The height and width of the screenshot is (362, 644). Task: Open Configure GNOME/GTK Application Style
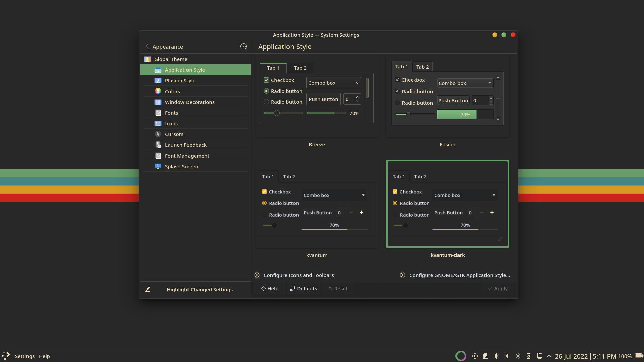click(x=455, y=275)
